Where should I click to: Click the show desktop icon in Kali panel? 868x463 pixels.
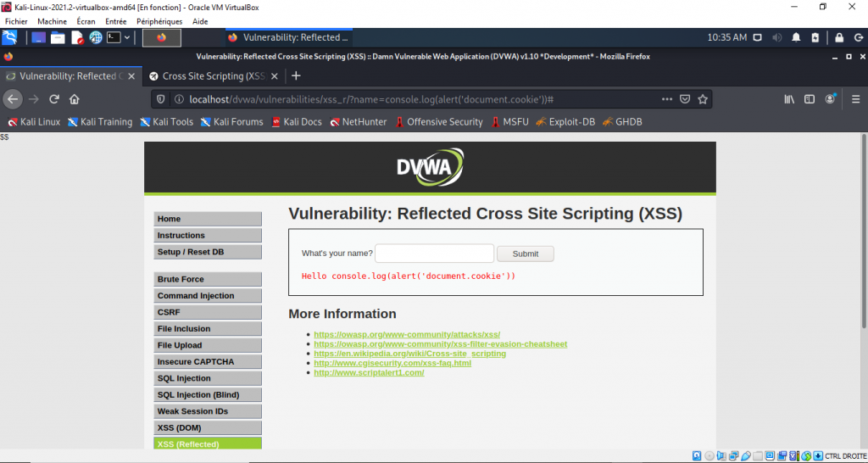(39, 37)
